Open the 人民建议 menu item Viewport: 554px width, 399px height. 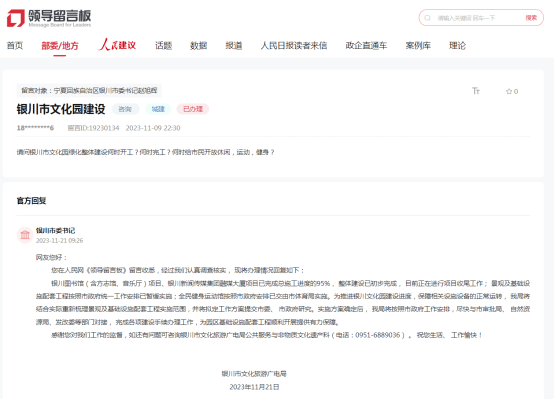117,45
